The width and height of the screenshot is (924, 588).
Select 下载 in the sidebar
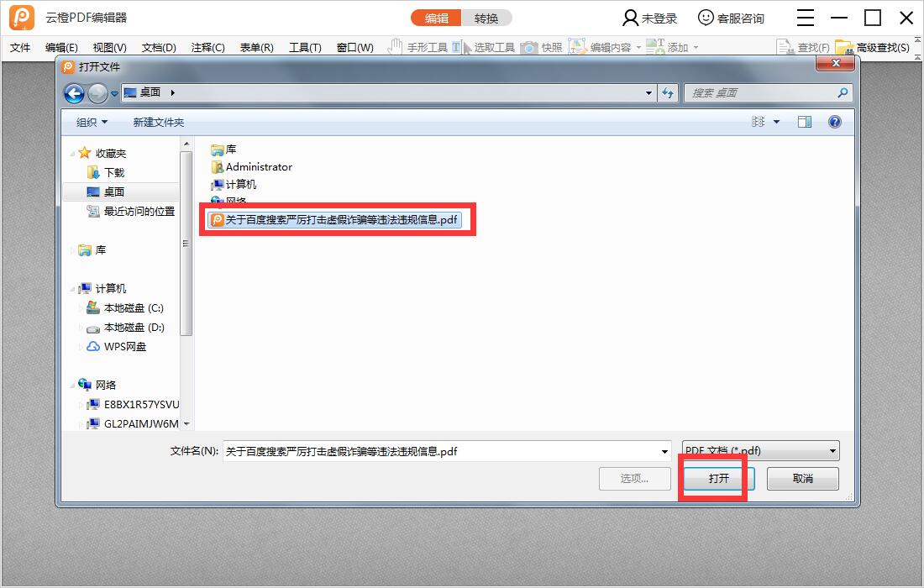[x=106, y=173]
